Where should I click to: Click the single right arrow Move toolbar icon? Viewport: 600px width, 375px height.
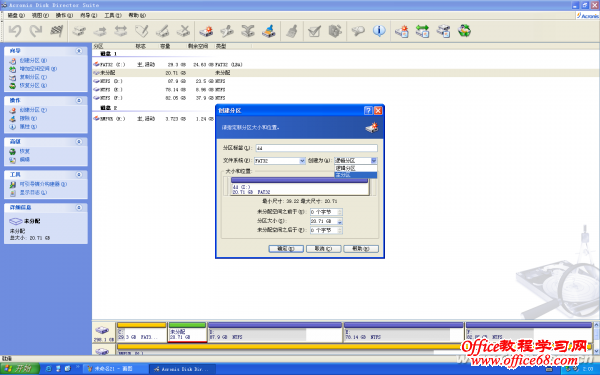pos(100,31)
